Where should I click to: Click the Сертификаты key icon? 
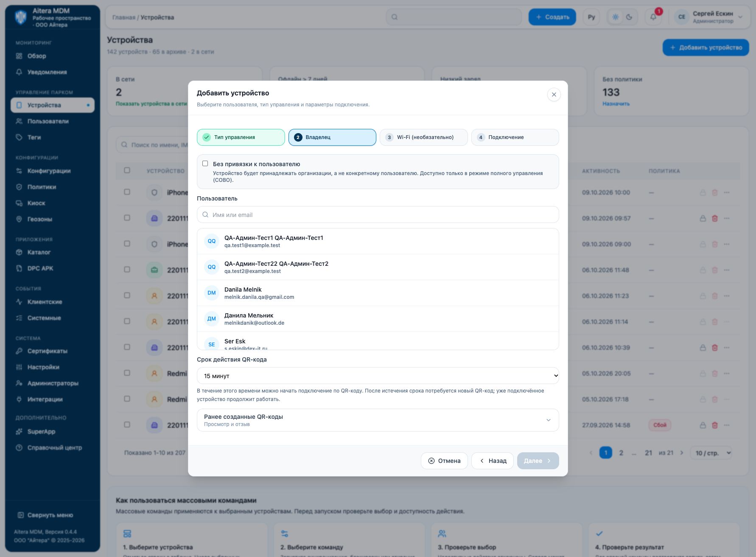19,351
